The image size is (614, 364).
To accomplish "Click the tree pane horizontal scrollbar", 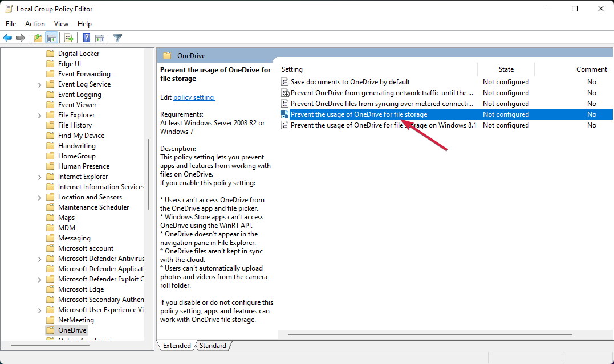I will (x=50, y=345).
